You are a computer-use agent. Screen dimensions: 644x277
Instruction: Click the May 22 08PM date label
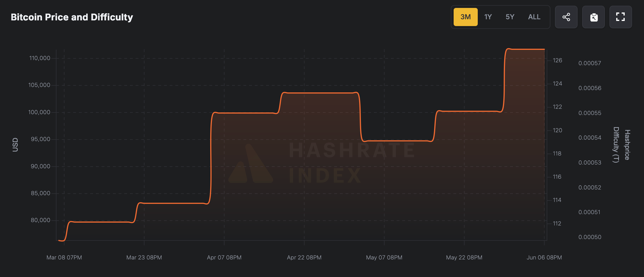[464, 257]
